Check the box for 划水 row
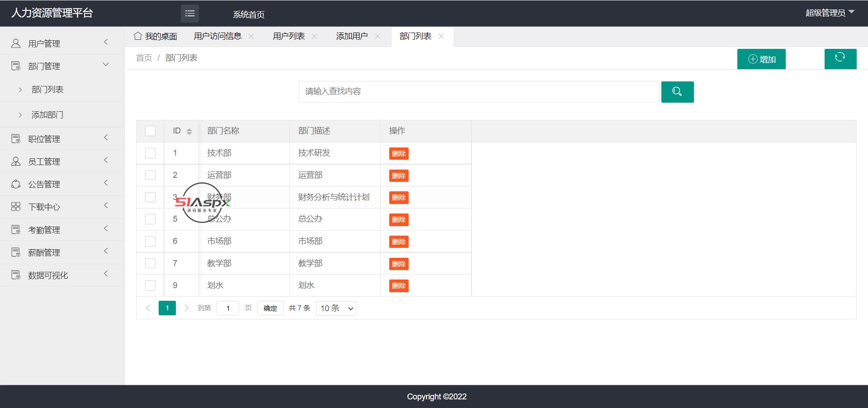868x408 pixels. pos(150,285)
